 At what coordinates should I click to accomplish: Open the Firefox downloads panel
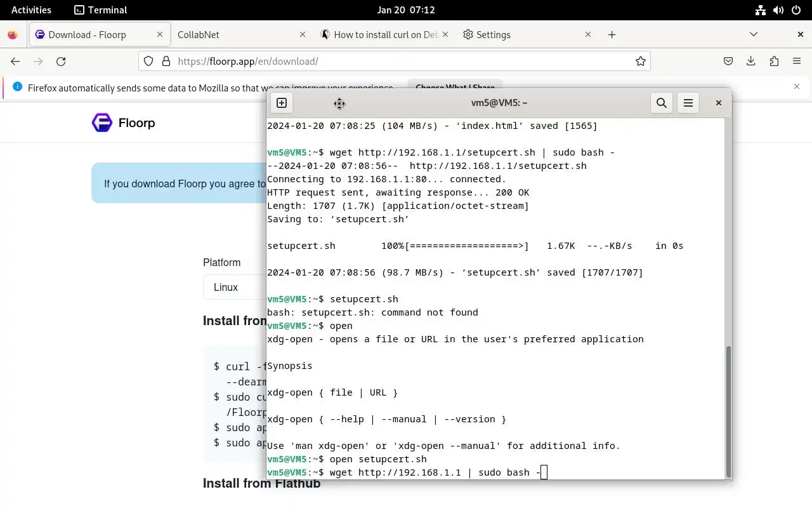click(751, 61)
